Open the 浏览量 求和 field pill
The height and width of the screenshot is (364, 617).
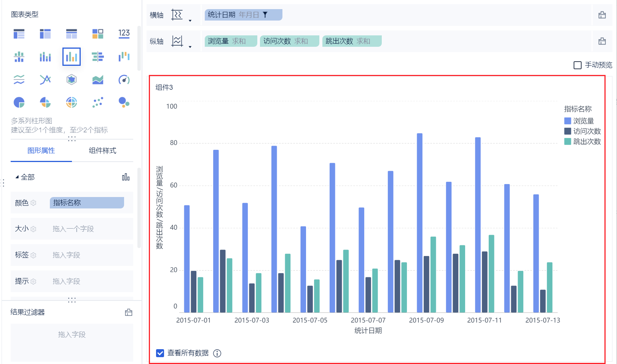point(231,41)
